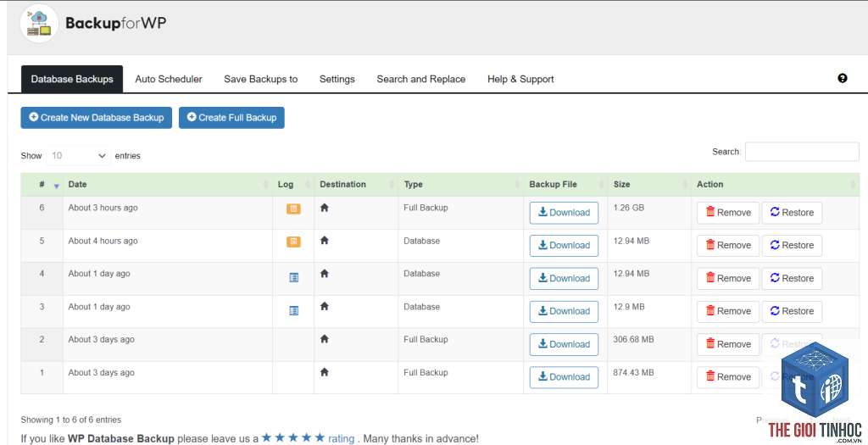
Task: Remove backup number 3
Action: tap(728, 311)
